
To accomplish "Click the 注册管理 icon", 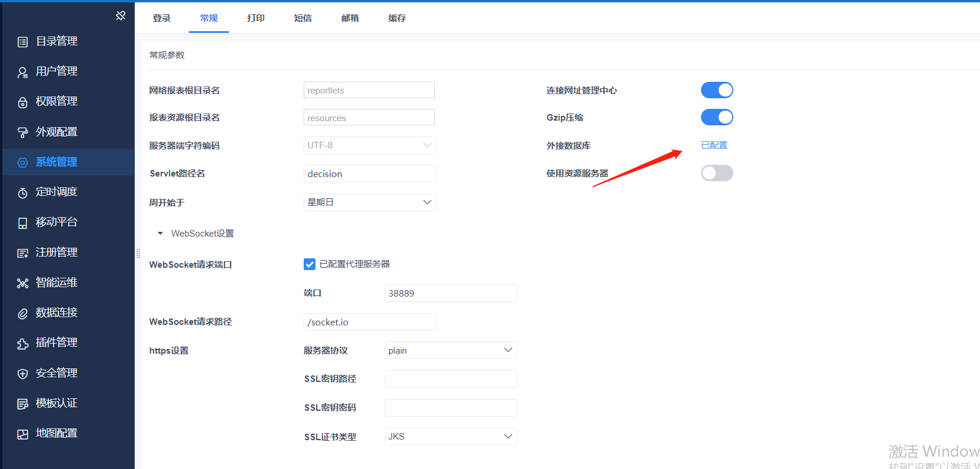I will (x=23, y=253).
